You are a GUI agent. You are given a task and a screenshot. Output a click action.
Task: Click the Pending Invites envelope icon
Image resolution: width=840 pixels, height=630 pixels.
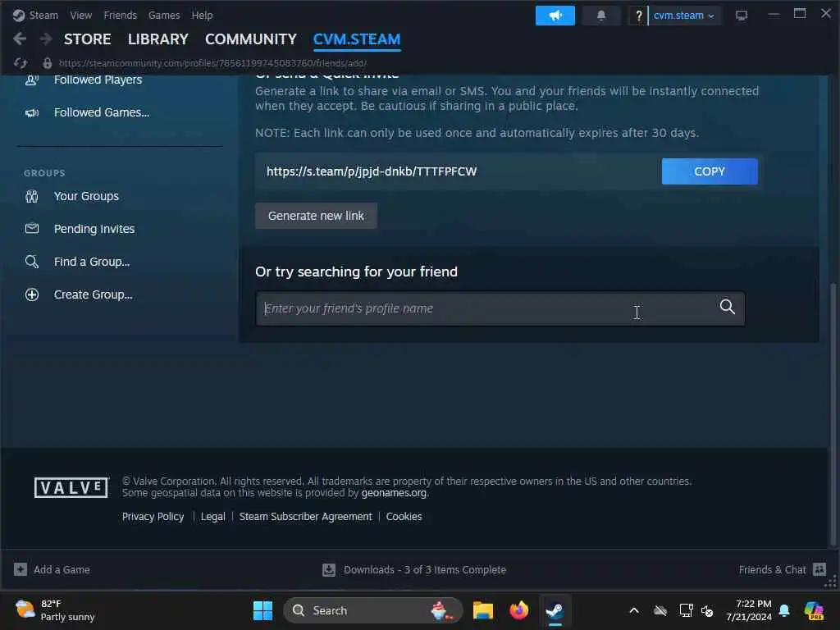[x=32, y=229]
